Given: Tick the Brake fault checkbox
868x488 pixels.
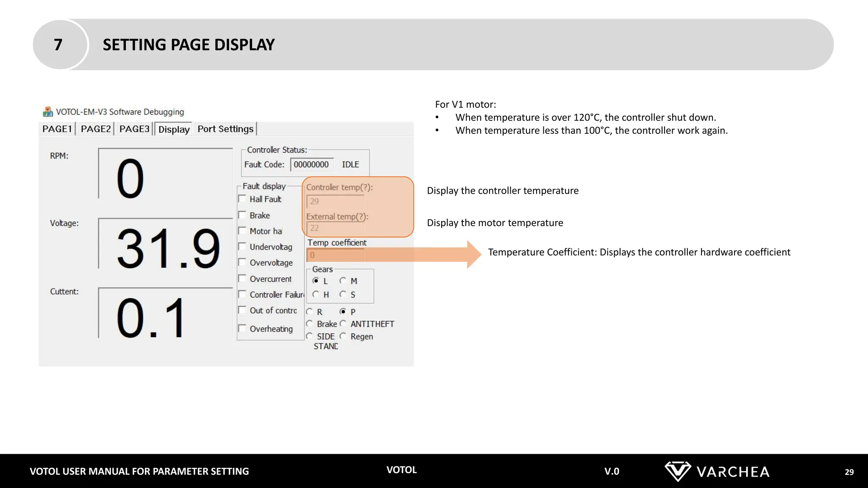Looking at the screenshot, I should (242, 215).
